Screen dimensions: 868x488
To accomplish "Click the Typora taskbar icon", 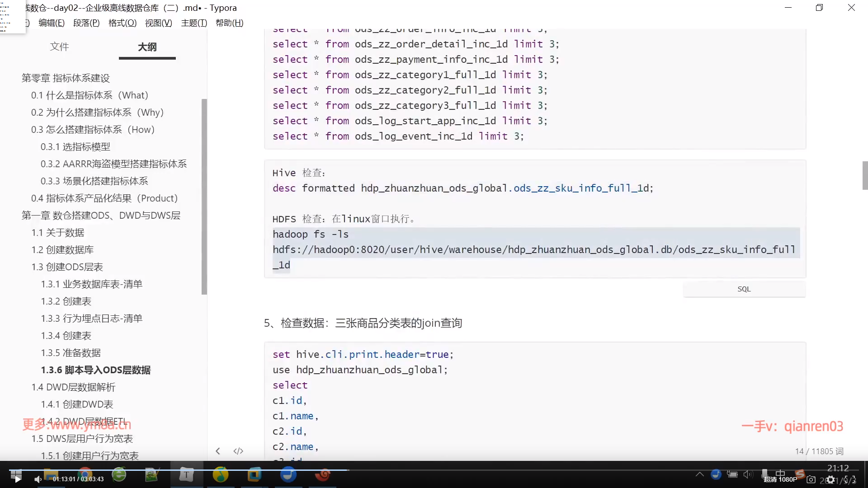I will coord(186,475).
